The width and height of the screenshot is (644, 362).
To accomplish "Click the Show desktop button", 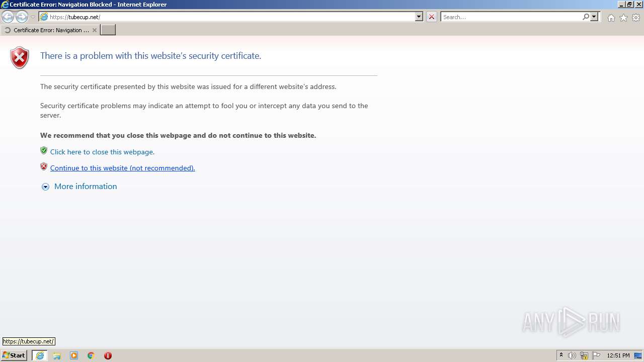I will point(638,355).
